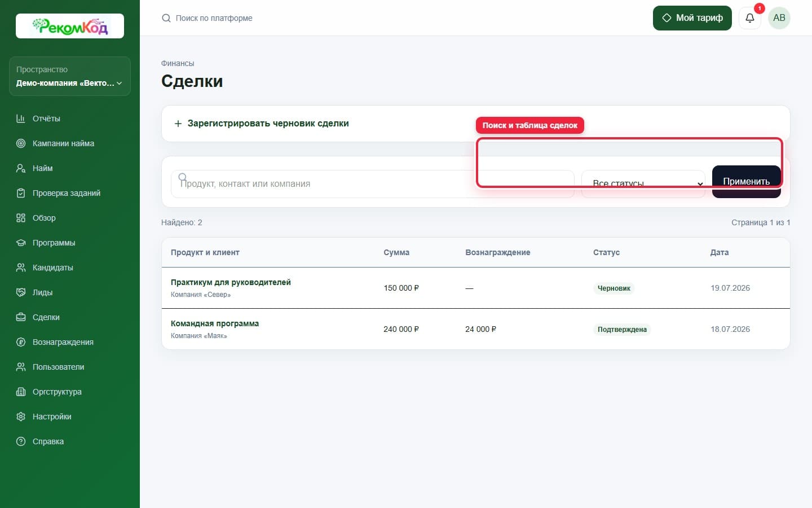Screen dimensions: 812x508
Task: Click the Проверка заданий clipboard icon
Action: tap(21, 193)
